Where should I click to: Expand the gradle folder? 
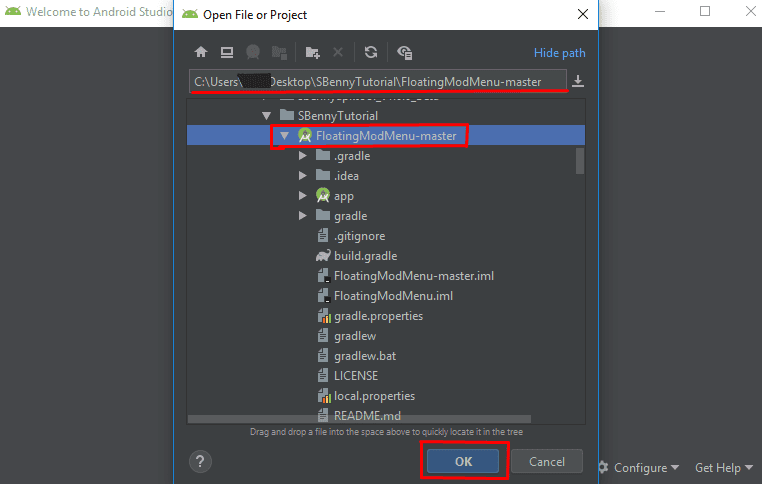coord(303,215)
